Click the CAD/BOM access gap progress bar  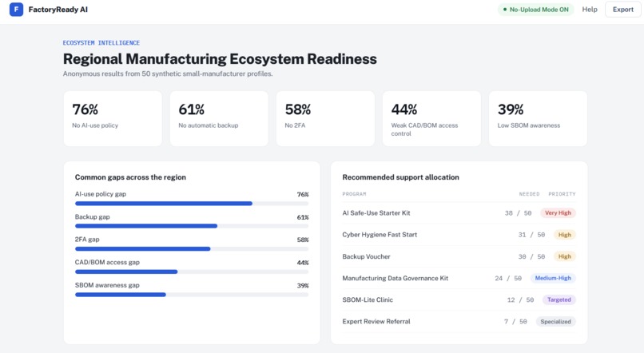192,272
